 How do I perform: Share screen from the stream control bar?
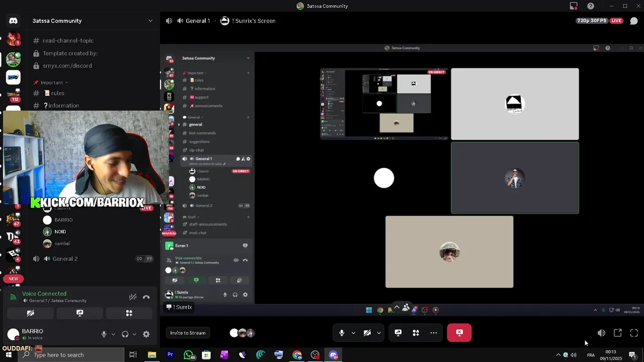coord(398,333)
